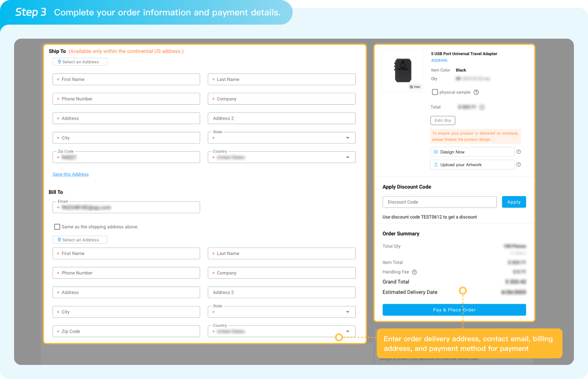
Task: Click help icon beside Upload your Artwork
Action: click(x=518, y=164)
